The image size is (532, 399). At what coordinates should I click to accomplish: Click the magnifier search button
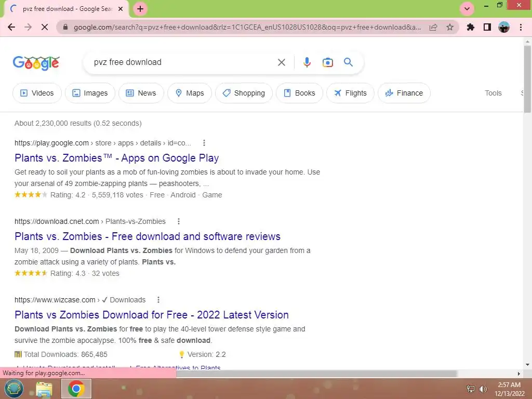coord(348,62)
